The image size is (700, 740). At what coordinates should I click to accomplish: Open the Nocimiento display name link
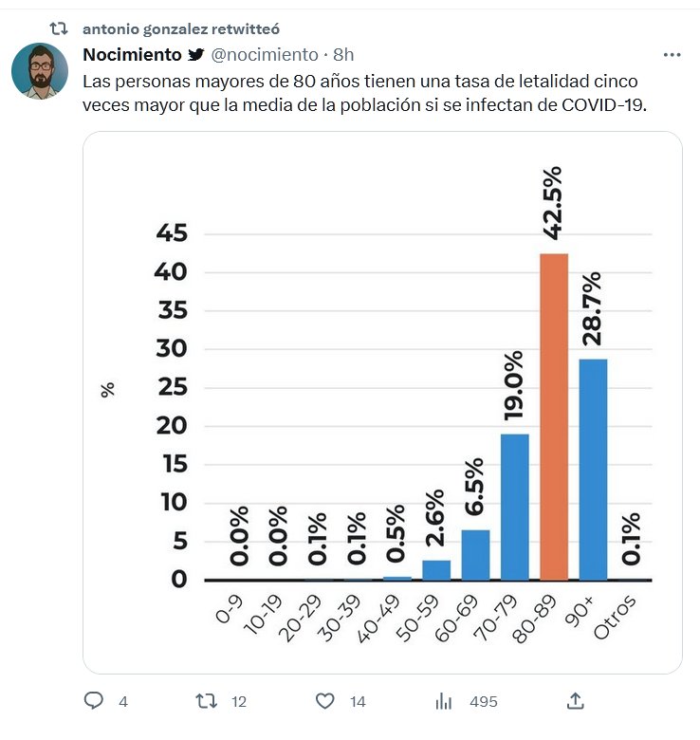[x=132, y=55]
